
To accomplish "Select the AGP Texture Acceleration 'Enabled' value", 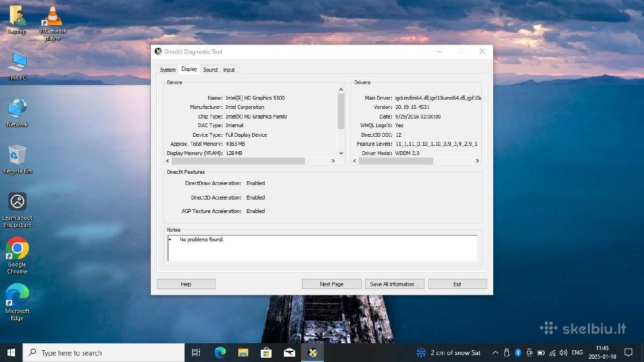I will (x=255, y=211).
